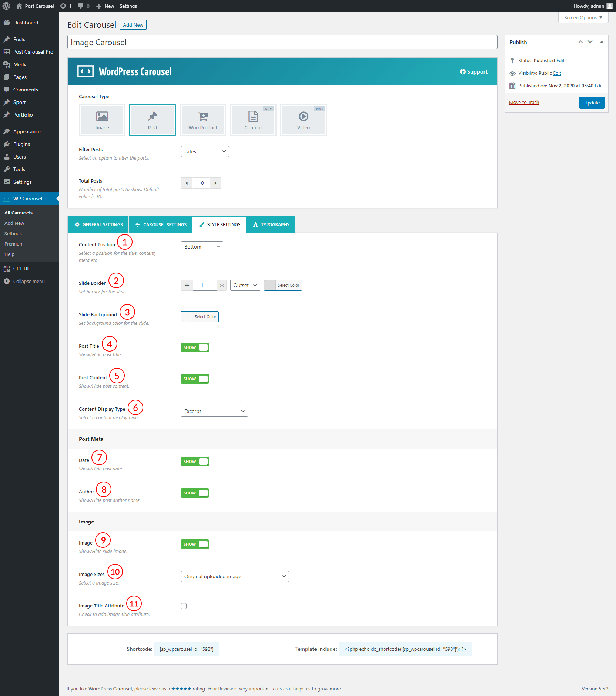The image size is (616, 696).
Task: Increase Total Posts with right arrow
Action: 215,183
